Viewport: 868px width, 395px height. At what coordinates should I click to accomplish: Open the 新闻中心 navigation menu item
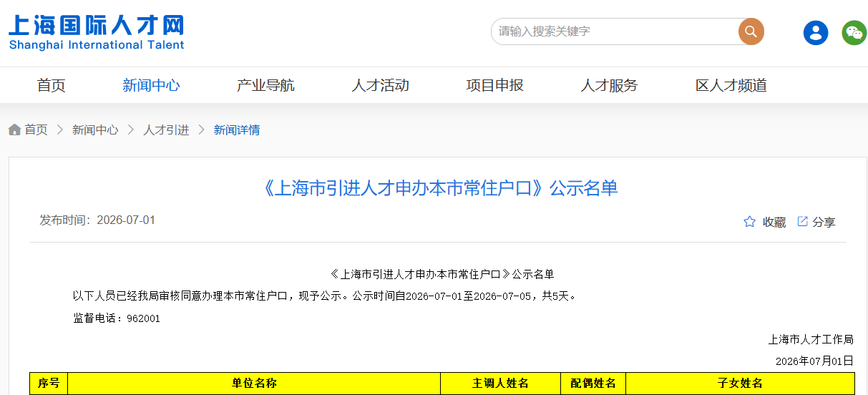tap(151, 85)
